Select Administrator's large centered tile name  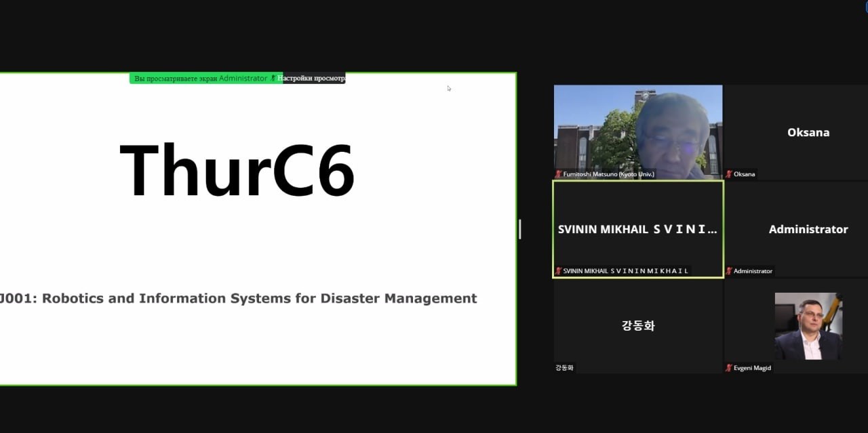(x=808, y=229)
